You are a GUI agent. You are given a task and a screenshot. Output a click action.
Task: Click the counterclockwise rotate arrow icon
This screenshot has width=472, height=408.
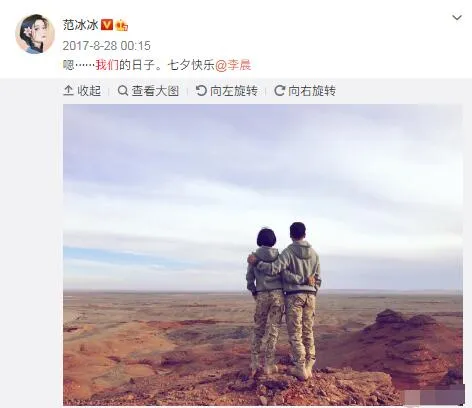click(201, 90)
